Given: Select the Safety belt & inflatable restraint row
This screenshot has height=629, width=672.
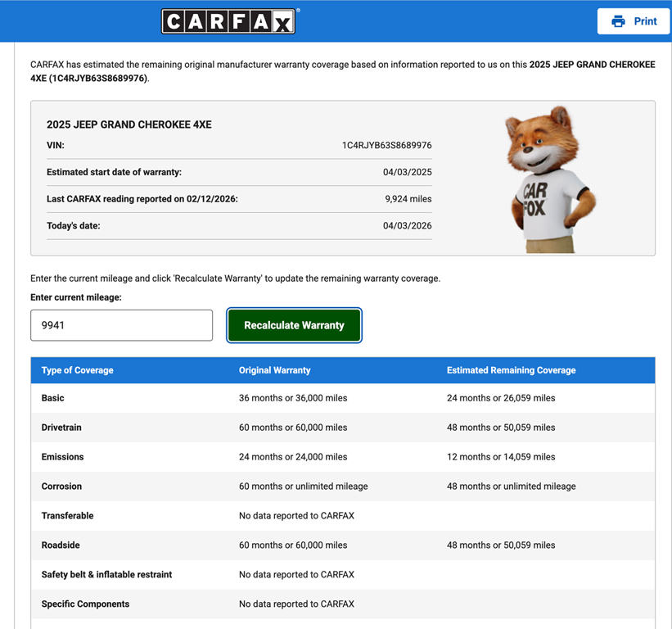Looking at the screenshot, I should tap(106, 575).
